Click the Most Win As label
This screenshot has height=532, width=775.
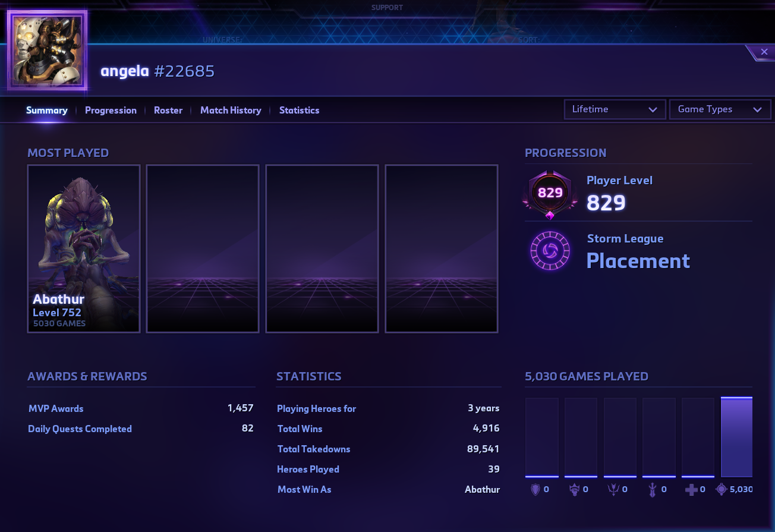[304, 489]
